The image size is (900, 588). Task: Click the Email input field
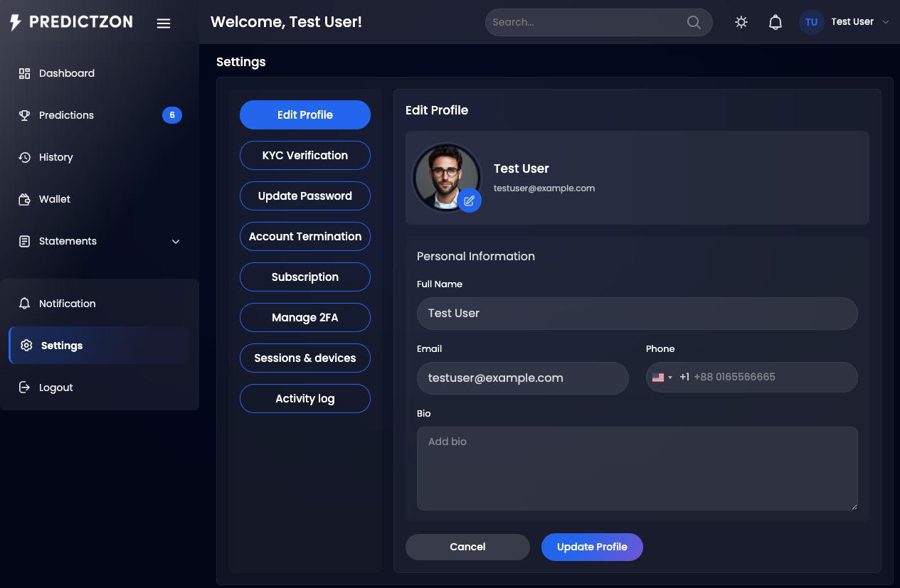pos(523,378)
